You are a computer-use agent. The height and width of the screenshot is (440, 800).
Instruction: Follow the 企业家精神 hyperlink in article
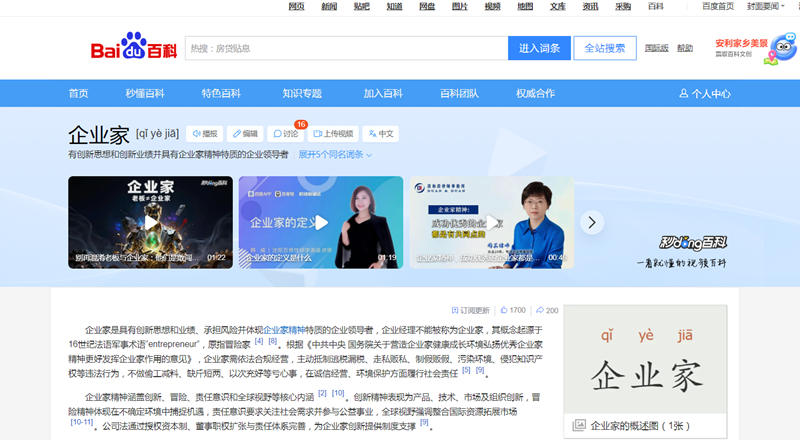(x=284, y=330)
